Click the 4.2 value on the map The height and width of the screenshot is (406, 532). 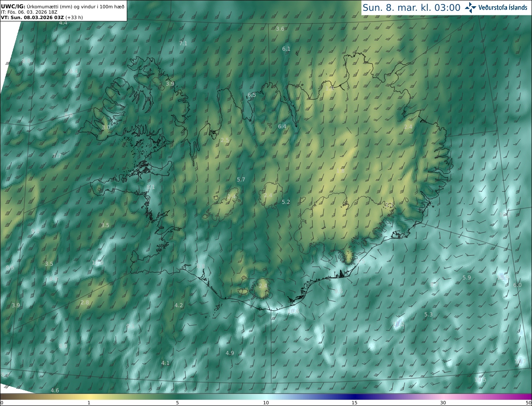tap(179, 305)
